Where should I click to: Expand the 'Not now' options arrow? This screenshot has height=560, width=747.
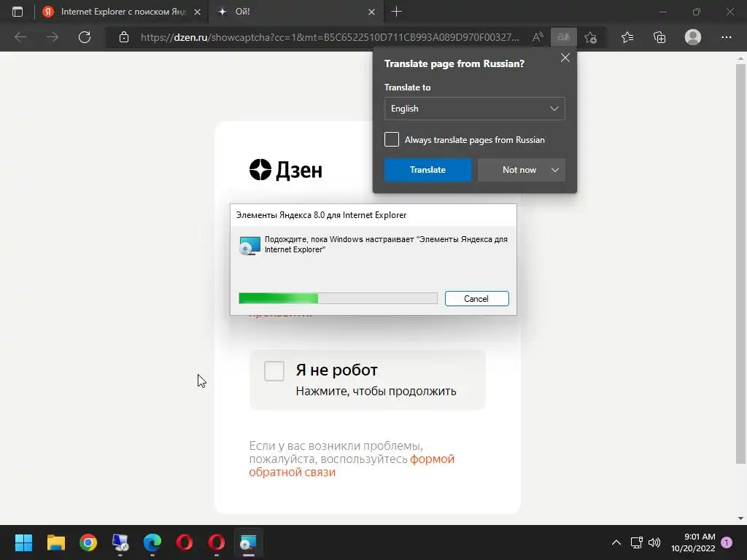pos(555,170)
